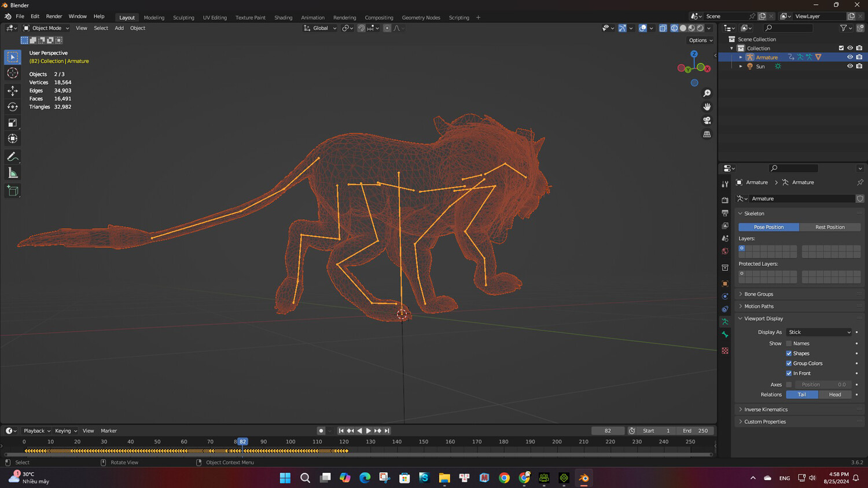
Task: Toggle camera view with the camera icon
Action: [x=707, y=120]
